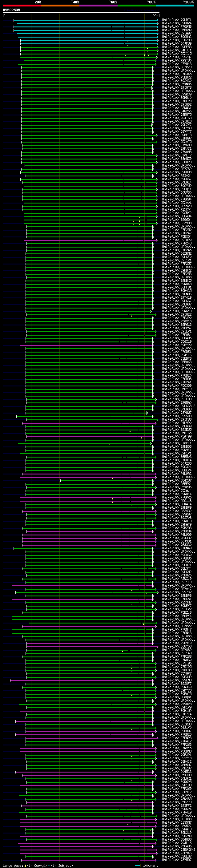This screenshot has width=197, height=868.
Task: Select the label UniRef100_O80527
Action: (176, 826)
